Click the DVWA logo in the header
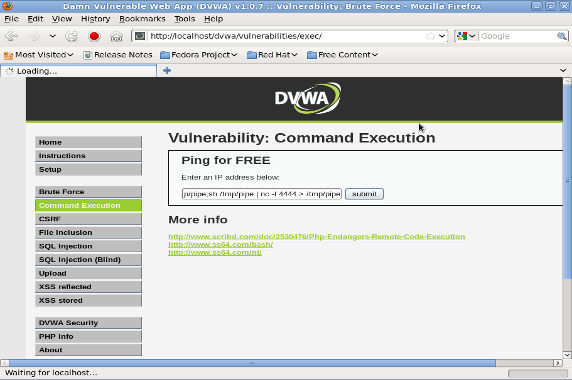Screen dimensions: 572x380 [308, 98]
